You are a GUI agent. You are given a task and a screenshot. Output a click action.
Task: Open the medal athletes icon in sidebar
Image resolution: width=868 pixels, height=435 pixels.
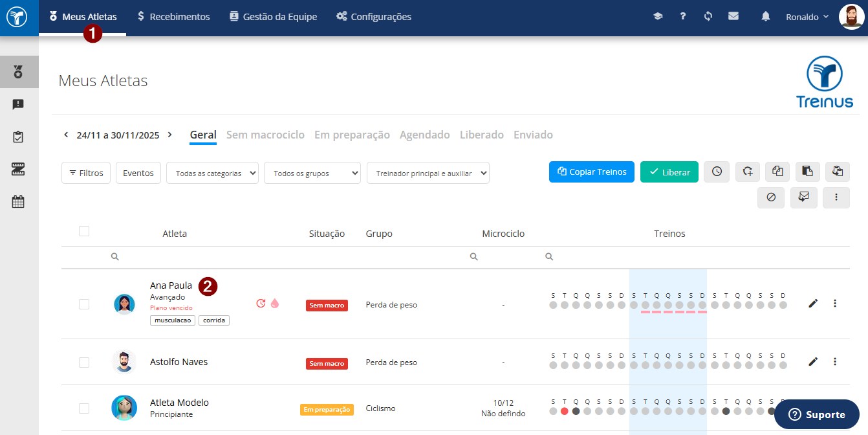pos(18,72)
